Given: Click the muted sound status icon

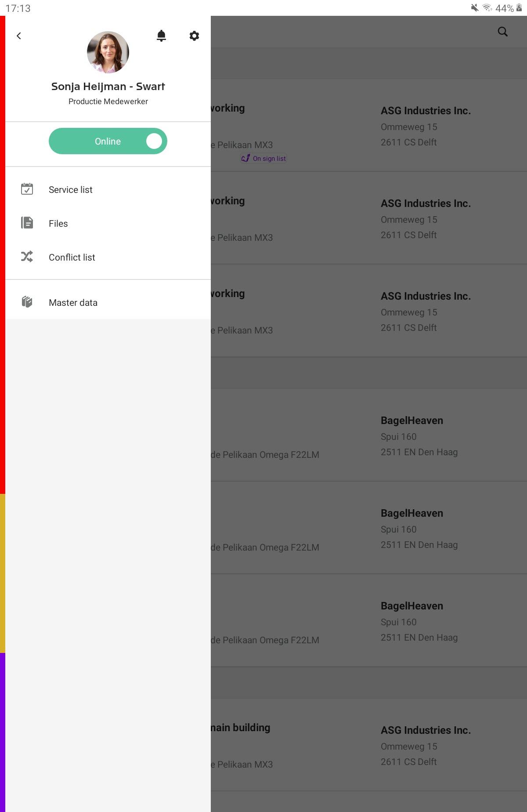Looking at the screenshot, I should coord(475,8).
